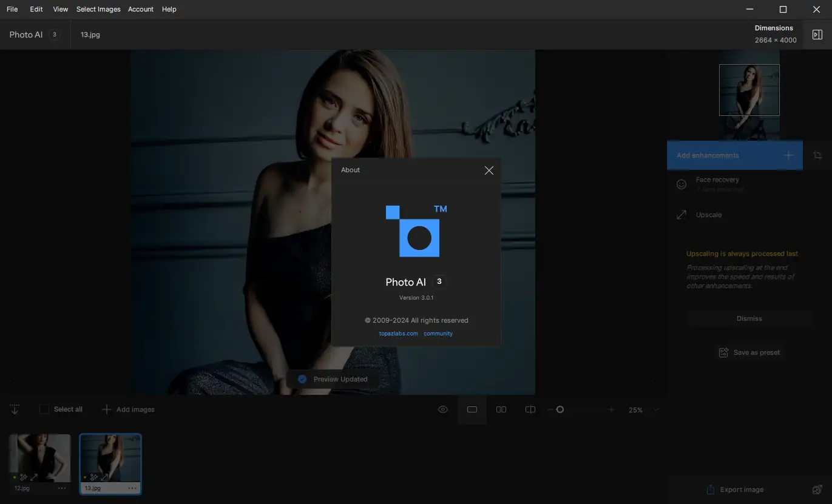Open the topazlabs.com link
The image size is (832, 504).
398,334
